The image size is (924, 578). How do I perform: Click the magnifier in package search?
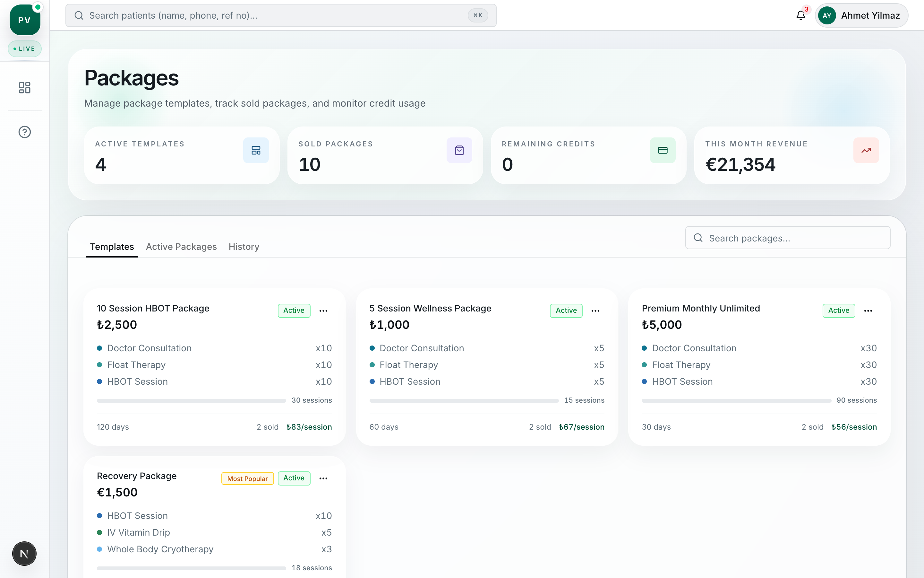(x=698, y=238)
